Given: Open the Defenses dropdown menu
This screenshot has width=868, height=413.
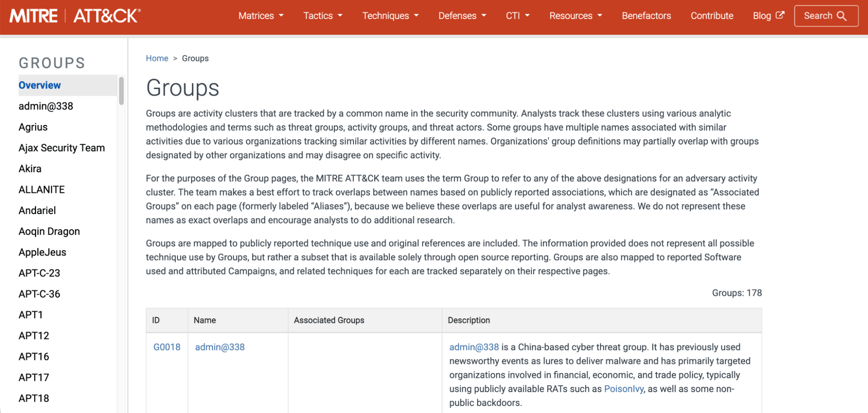Looking at the screenshot, I should point(462,16).
